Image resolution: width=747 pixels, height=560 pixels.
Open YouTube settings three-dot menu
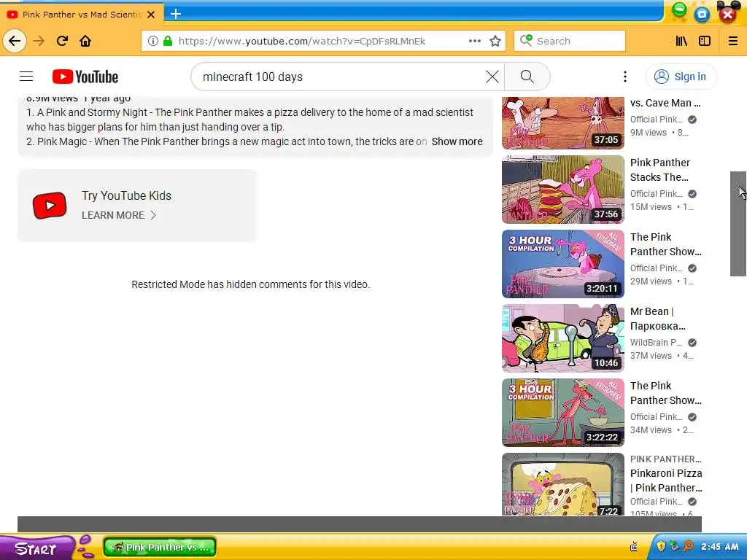click(625, 77)
